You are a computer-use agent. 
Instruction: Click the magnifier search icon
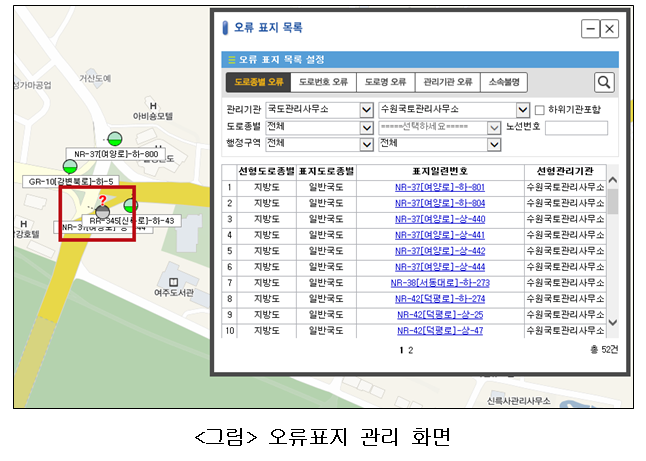click(x=604, y=83)
